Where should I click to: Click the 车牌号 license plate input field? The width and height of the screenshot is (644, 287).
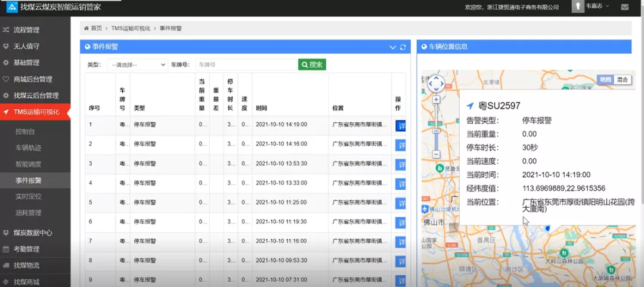pos(245,64)
